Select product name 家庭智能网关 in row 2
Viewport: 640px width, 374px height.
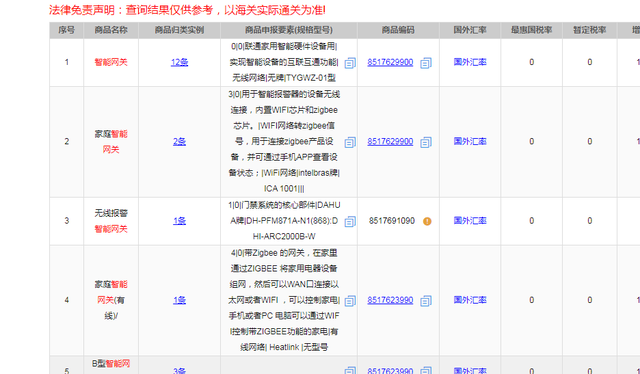(111, 142)
